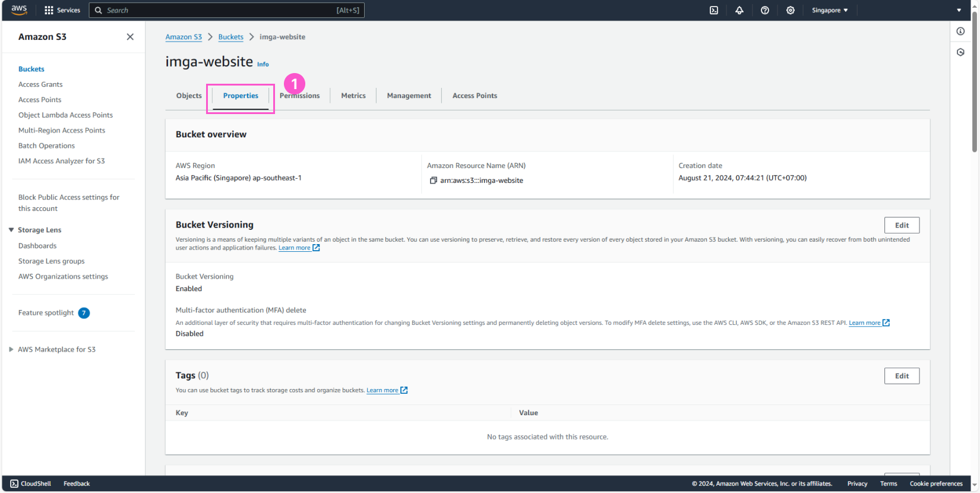Open Access Points in sidebar
The image size is (980, 493).
point(40,100)
